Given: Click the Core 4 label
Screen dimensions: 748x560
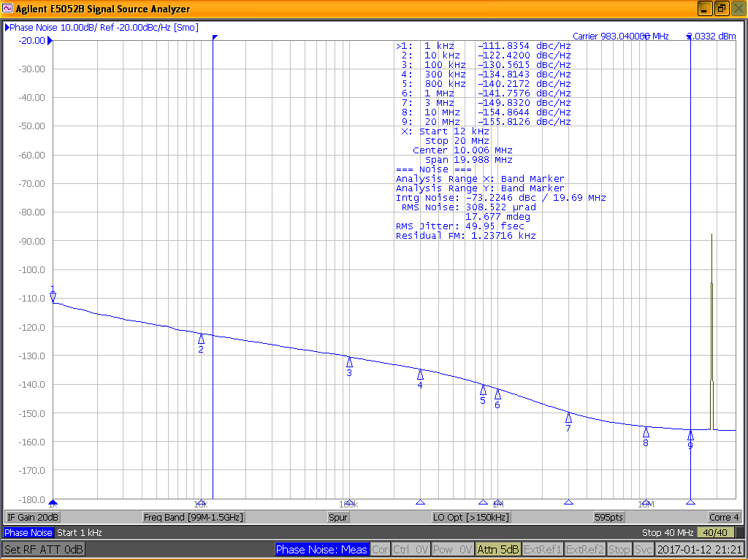Looking at the screenshot, I should coord(723,517).
